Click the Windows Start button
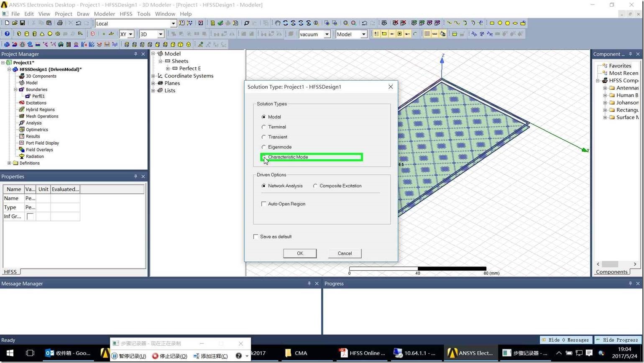This screenshot has width=644, height=363. click(x=10, y=353)
